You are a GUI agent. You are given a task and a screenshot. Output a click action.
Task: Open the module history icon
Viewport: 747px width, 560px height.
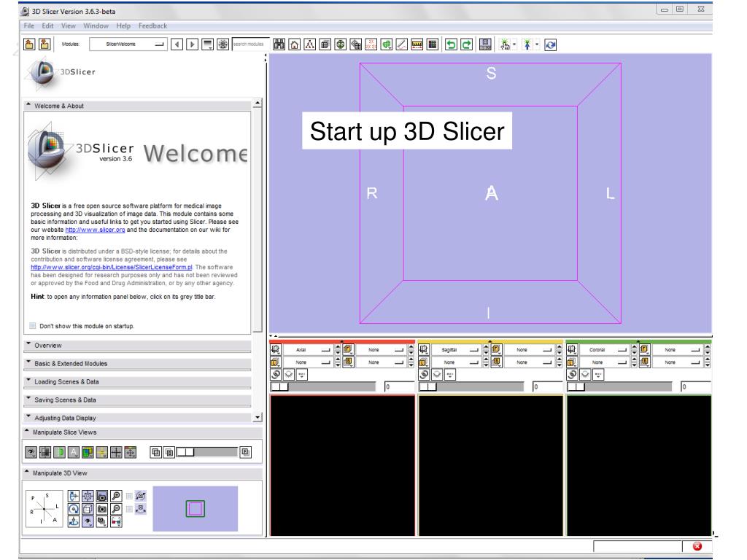point(207,44)
